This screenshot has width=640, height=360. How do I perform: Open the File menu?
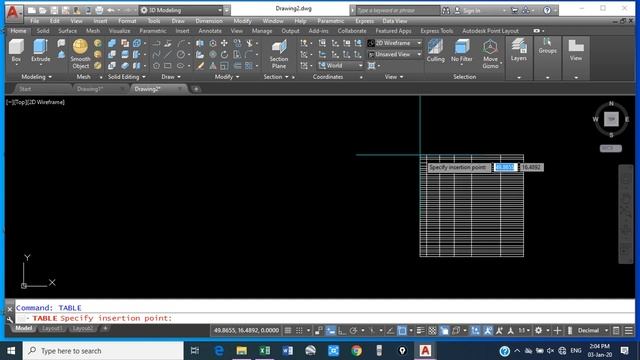[x=35, y=21]
